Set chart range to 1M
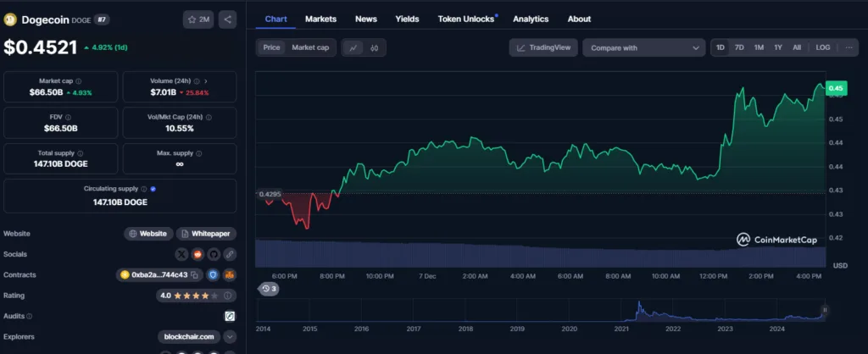This screenshot has width=868, height=354. pyautogui.click(x=759, y=47)
